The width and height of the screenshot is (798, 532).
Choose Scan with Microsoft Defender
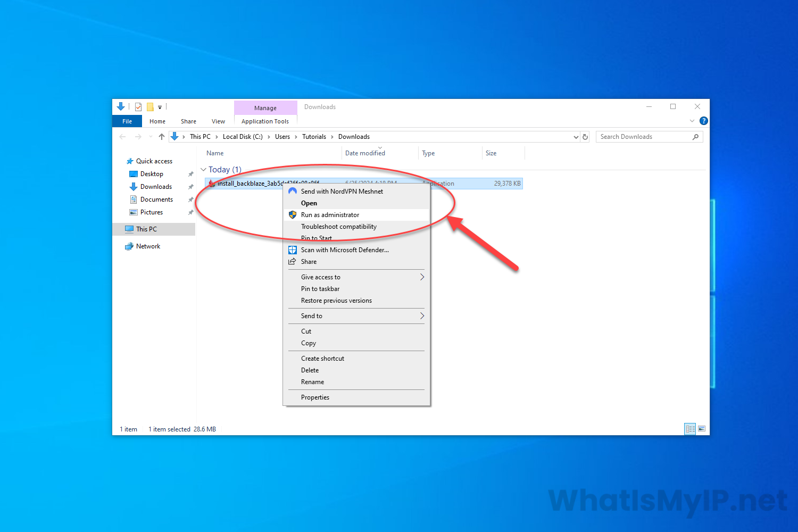[x=356, y=250]
